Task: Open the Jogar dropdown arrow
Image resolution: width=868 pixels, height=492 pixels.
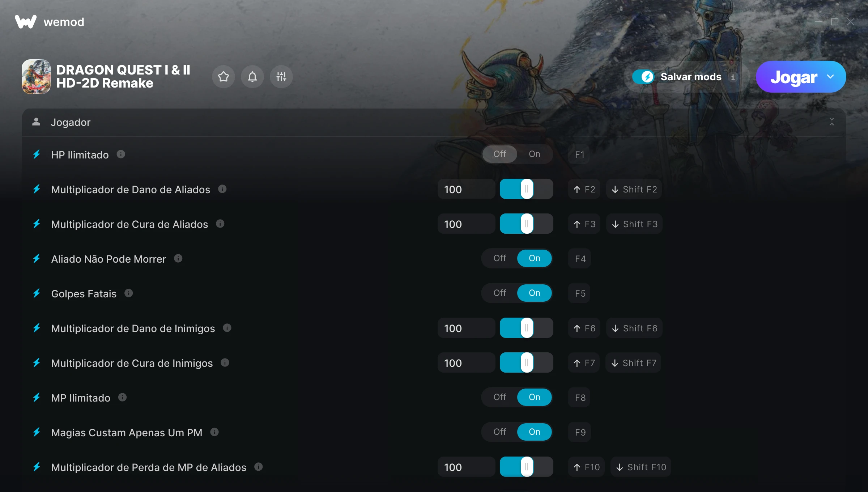Action: [830, 77]
